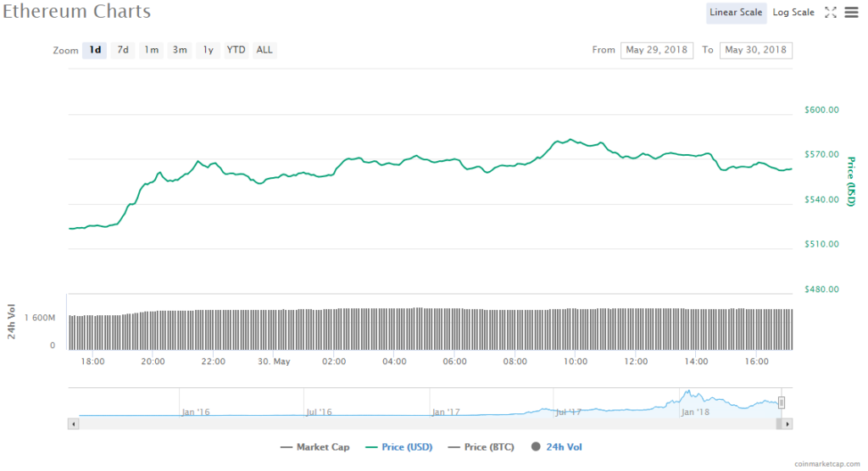The height and width of the screenshot is (471, 868).
Task: Switch to Linear Scale
Action: [x=736, y=13]
